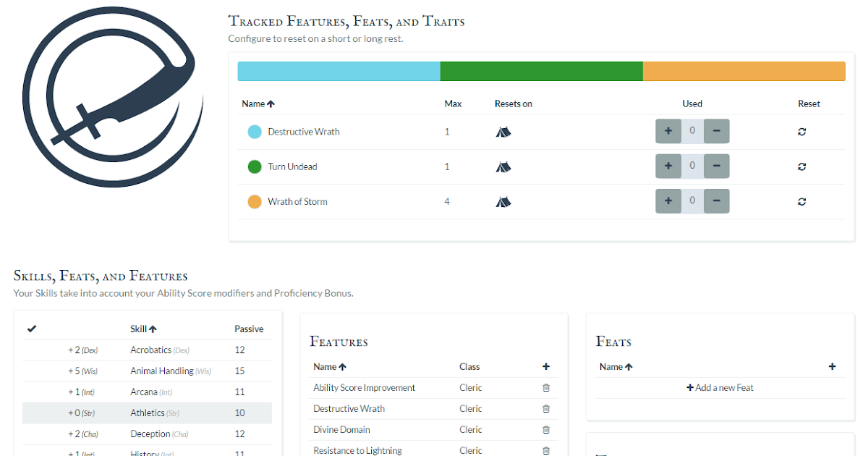The width and height of the screenshot is (868, 456).
Task: Click Class column header in Features
Action: pyautogui.click(x=469, y=367)
